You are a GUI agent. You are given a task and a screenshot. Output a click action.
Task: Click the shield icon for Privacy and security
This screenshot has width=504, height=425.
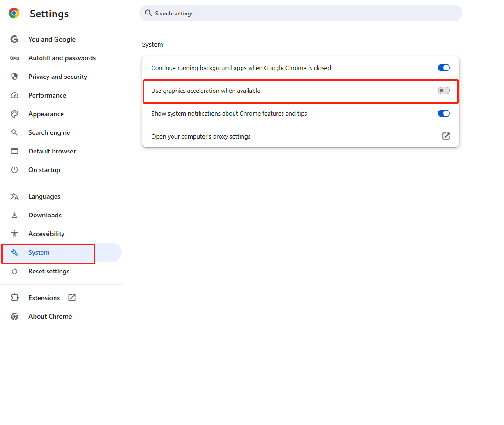point(14,77)
